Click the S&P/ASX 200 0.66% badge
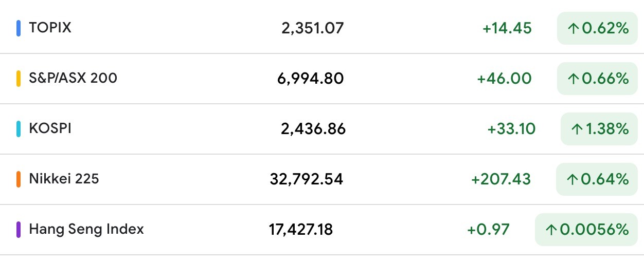 pos(597,79)
